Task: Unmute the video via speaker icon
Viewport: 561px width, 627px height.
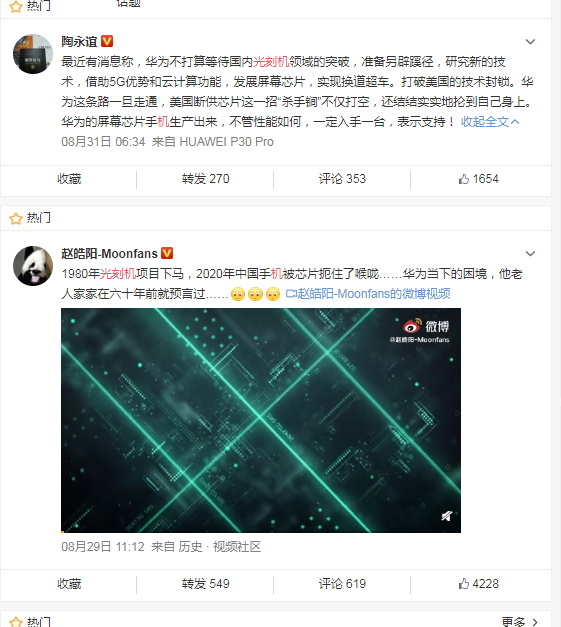Action: [447, 516]
